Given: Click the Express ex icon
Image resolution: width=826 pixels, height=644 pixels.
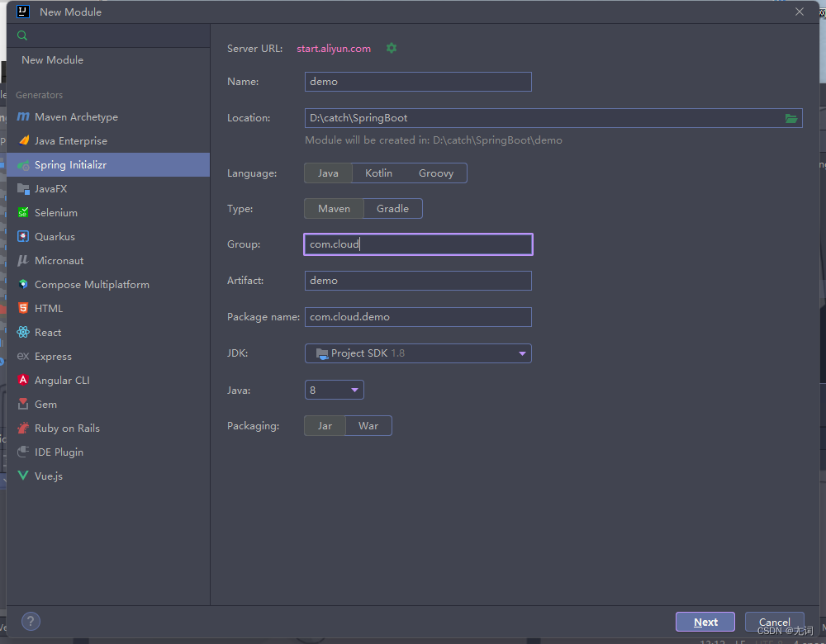Looking at the screenshot, I should point(23,356).
